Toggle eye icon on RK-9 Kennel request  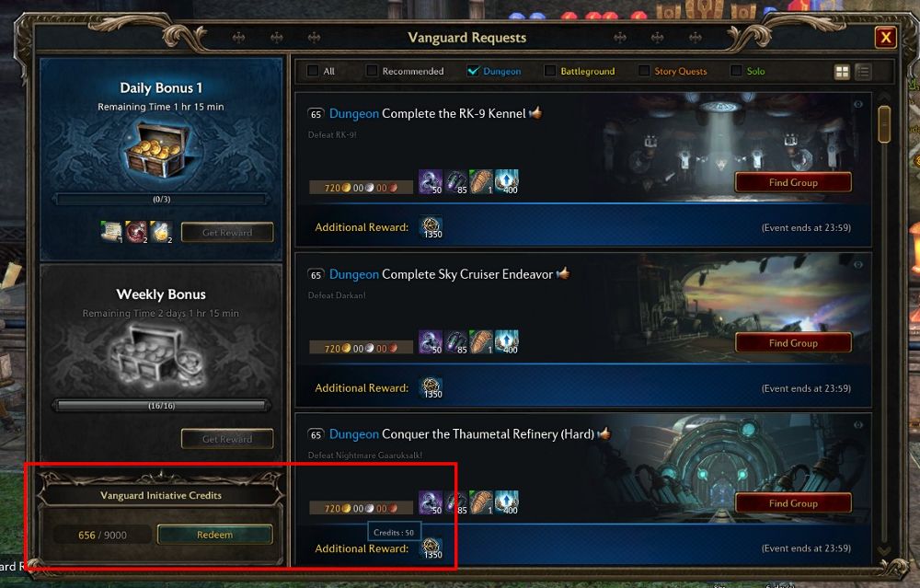click(x=857, y=105)
